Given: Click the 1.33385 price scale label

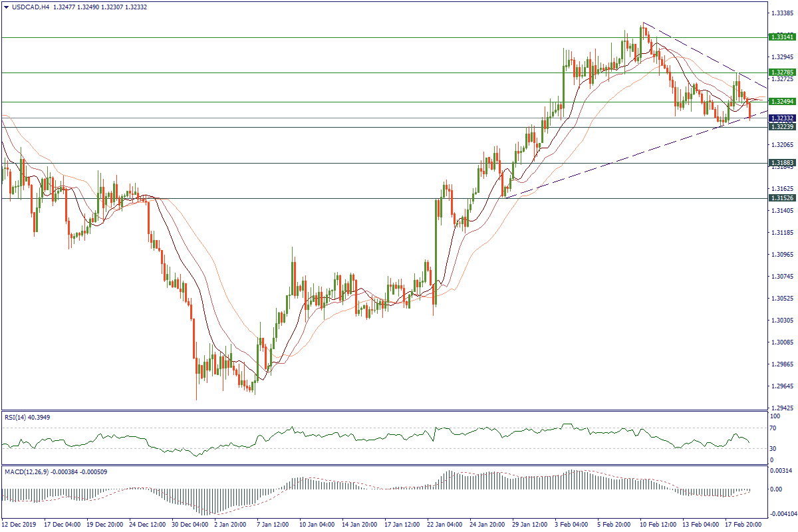Looking at the screenshot, I should 782,13.
